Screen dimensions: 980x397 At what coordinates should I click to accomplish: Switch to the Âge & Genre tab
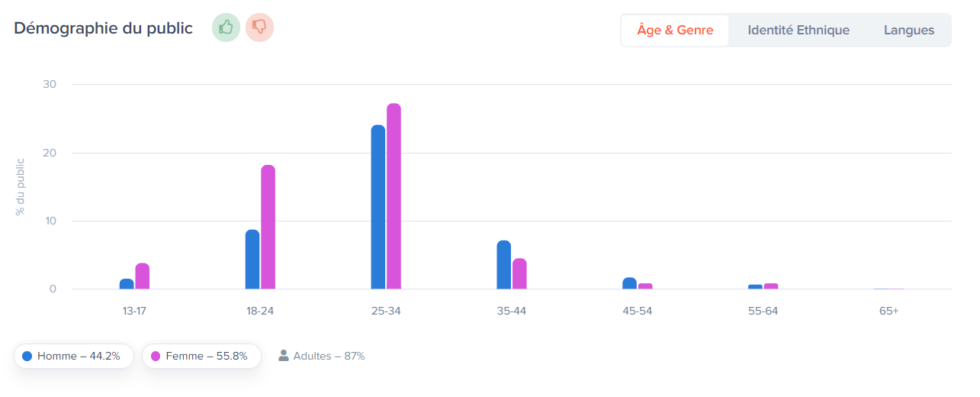point(675,31)
